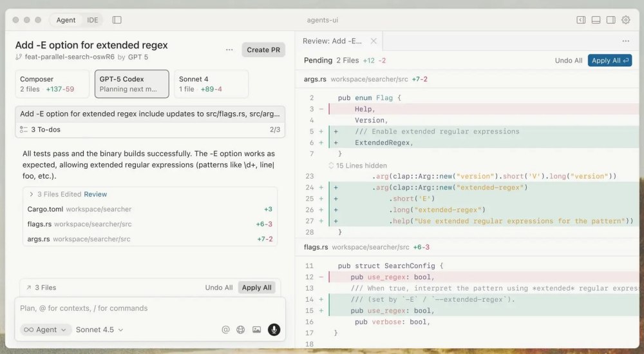Expand the 3 To-dos list
Image resolution: width=644 pixels, height=354 pixels.
pyautogui.click(x=150, y=130)
